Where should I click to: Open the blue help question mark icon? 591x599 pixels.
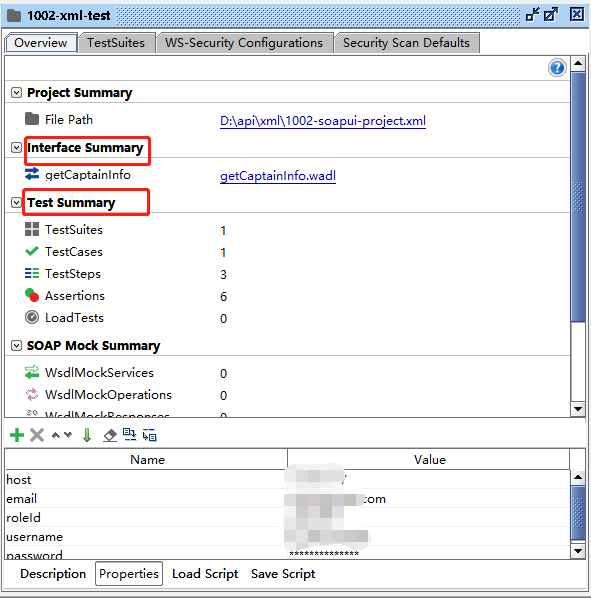click(557, 68)
